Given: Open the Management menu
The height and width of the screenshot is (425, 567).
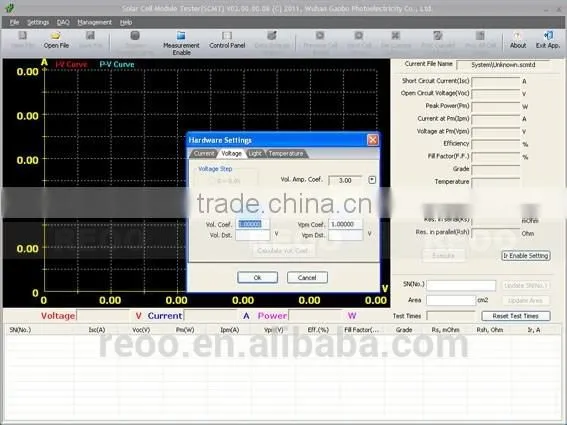Looking at the screenshot, I should coord(94,22).
